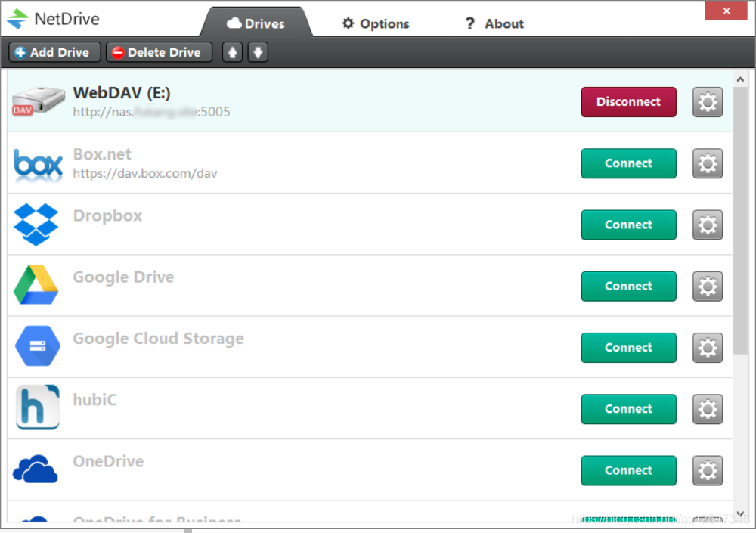Click the WebDAV (E:) title text

coord(122,92)
